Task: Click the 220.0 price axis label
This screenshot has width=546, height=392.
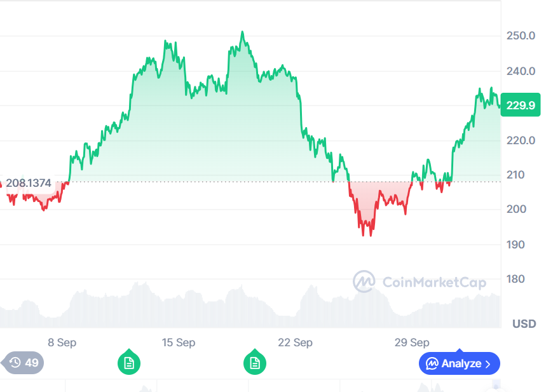Action: tap(520, 140)
